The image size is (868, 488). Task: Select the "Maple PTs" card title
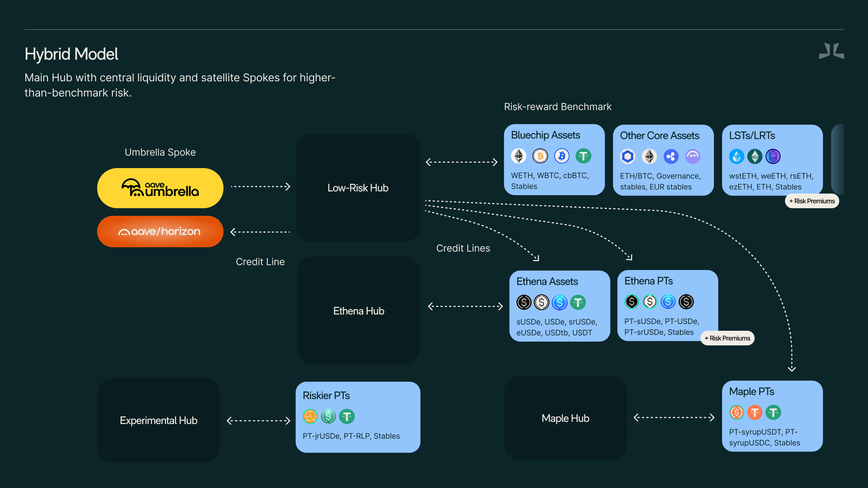coord(752,391)
